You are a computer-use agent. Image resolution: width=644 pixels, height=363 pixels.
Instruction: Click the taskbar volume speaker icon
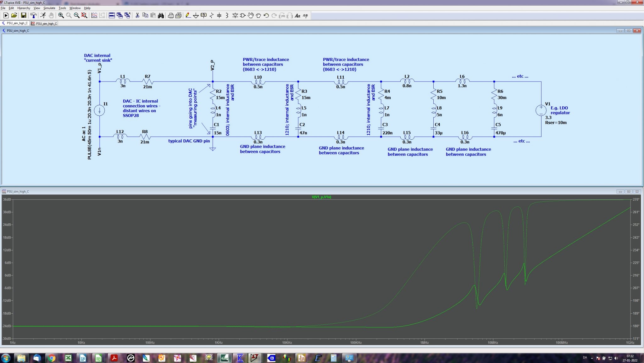616,358
